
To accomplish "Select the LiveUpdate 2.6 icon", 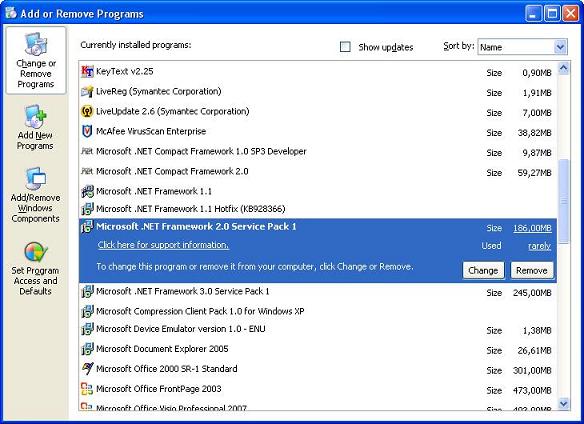I will (87, 111).
